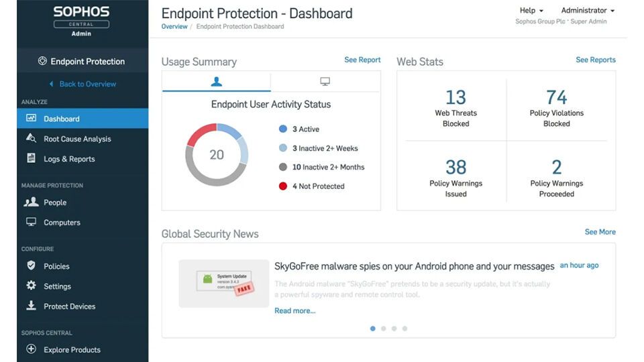Expand the Help dropdown menu
This screenshot has height=362, width=644.
click(x=531, y=11)
